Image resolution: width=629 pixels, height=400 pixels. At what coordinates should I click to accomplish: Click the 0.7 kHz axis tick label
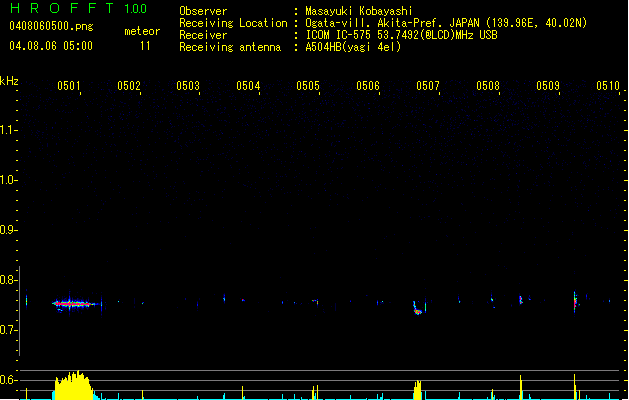coord(8,330)
